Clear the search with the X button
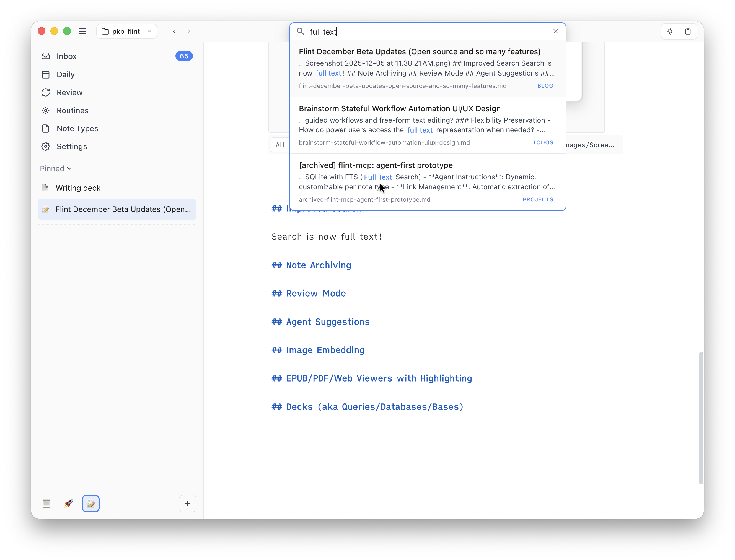Image resolution: width=735 pixels, height=560 pixels. pos(556,31)
